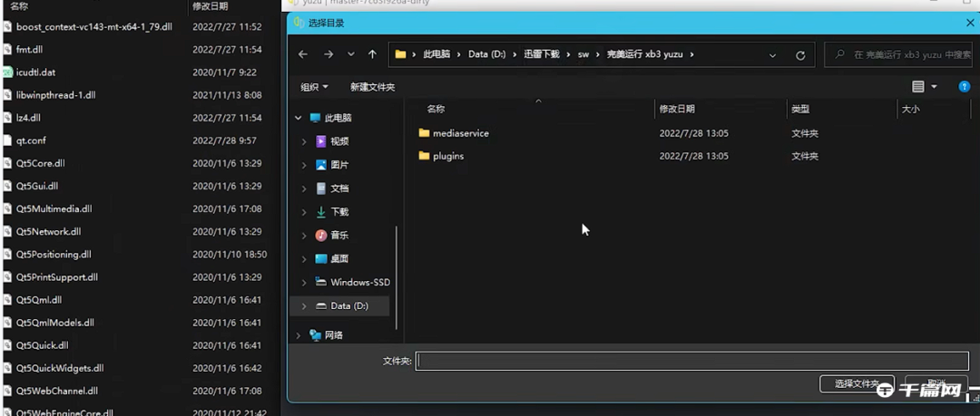This screenshot has width=980, height=416.
Task: Go up one folder level
Action: pyautogui.click(x=373, y=54)
